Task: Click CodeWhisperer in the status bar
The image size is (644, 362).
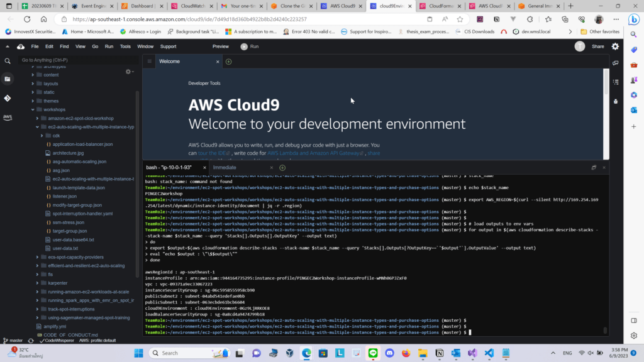Action: click(57, 341)
